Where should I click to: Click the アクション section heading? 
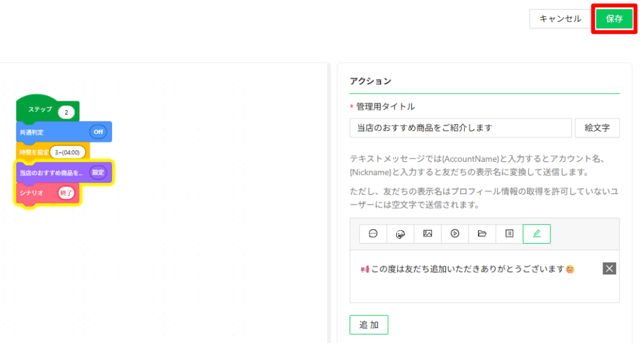tap(370, 81)
